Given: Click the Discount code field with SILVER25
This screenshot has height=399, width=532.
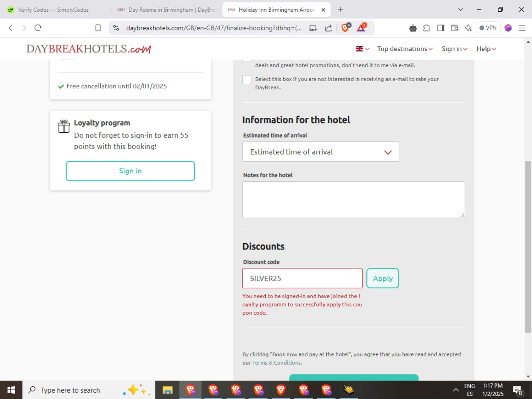Looking at the screenshot, I should coord(302,278).
